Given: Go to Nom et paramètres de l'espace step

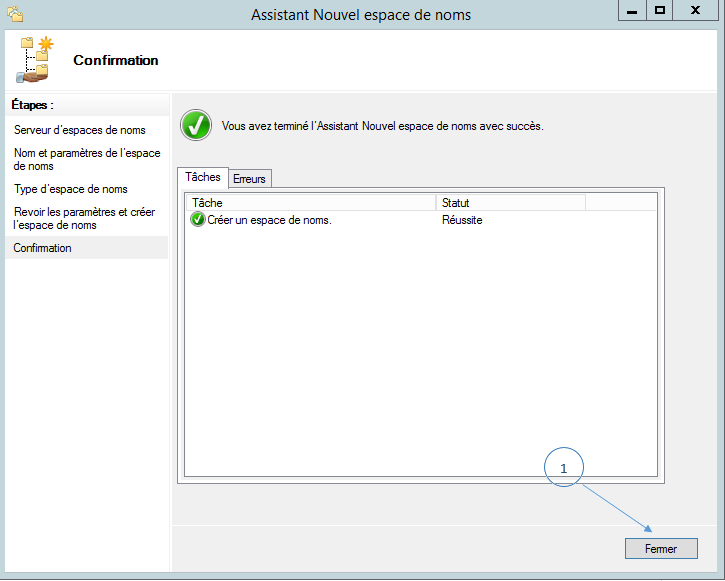Looking at the screenshot, I should click(86, 159).
